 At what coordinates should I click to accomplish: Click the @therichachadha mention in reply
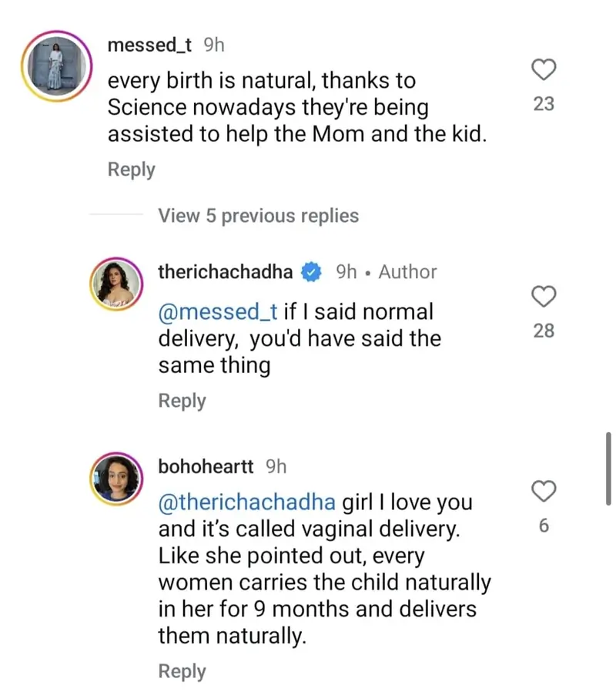246,502
